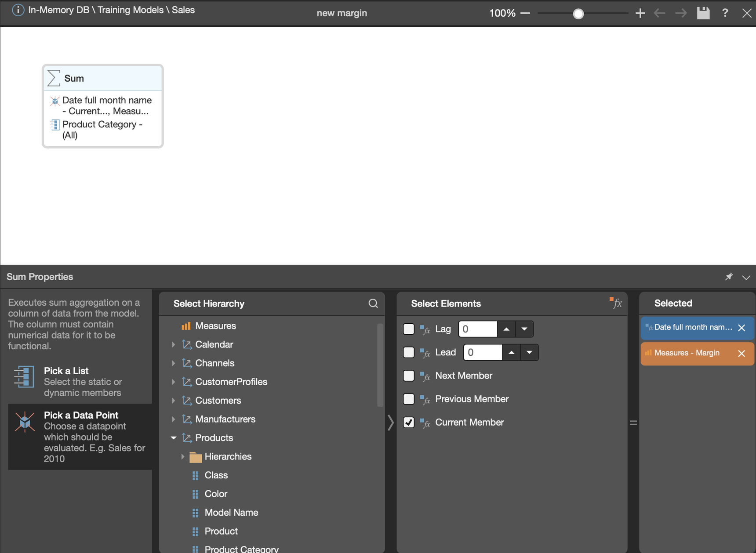This screenshot has width=756, height=553.
Task: Pin the Sum Properties panel
Action: click(x=729, y=277)
